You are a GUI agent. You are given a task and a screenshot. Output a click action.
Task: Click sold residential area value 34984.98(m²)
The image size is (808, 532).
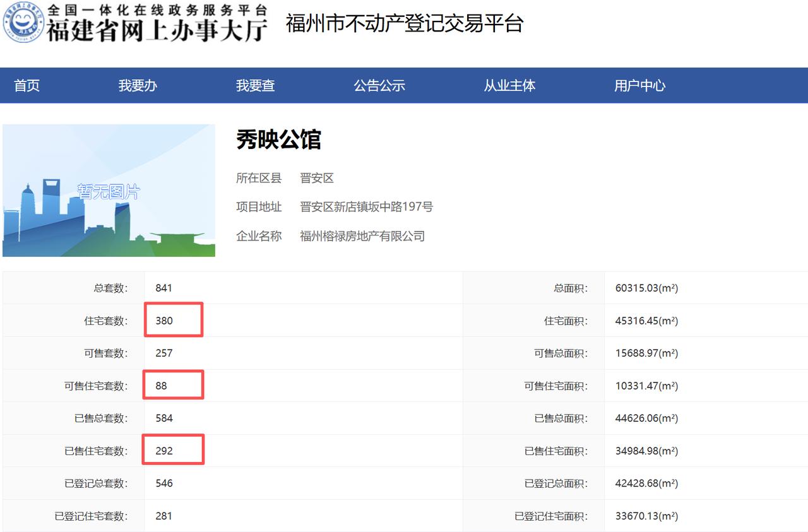coord(646,451)
